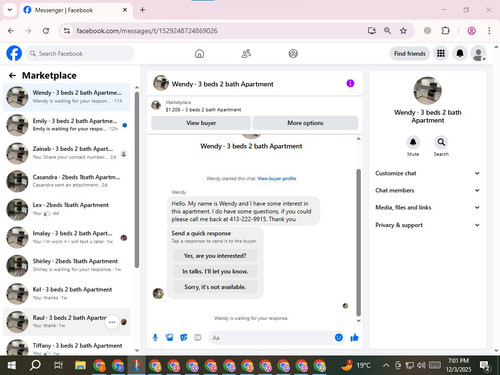Open the browser extensions puzzle icon
500x375 pixels.
446,31
